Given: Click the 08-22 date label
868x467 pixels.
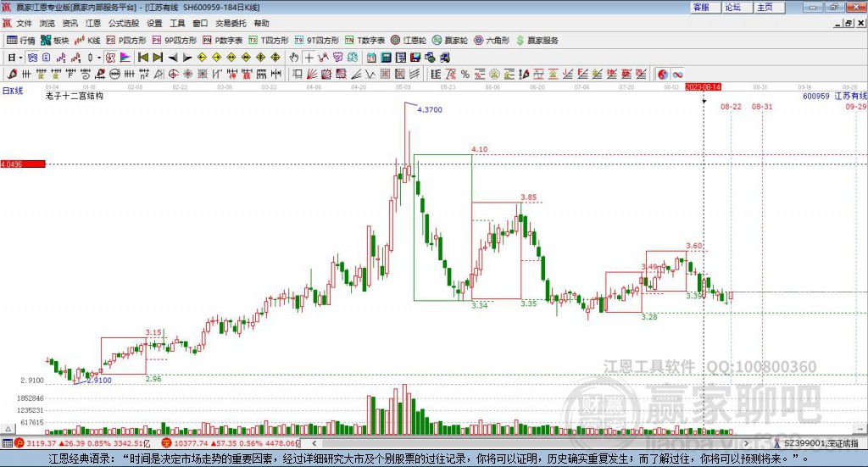Looking at the screenshot, I should point(731,106).
